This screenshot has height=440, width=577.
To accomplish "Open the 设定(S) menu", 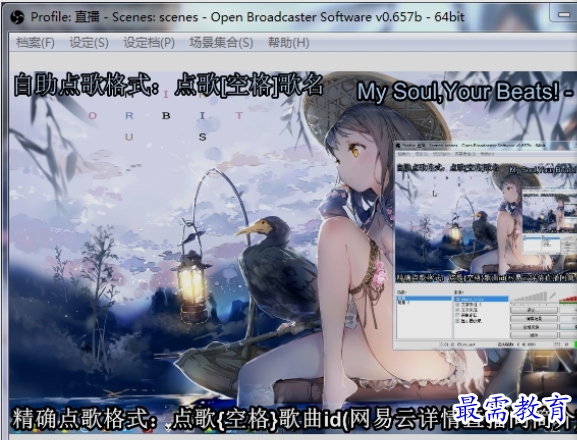I will (89, 43).
